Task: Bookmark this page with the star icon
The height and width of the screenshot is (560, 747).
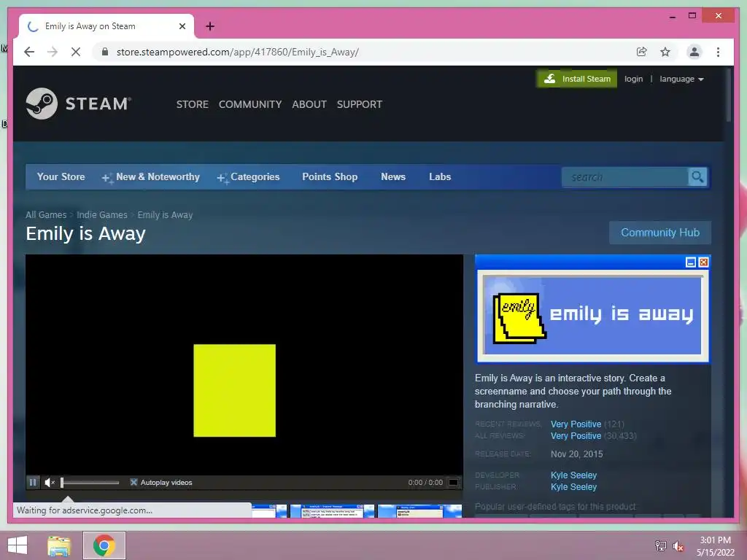Action: 665,52
